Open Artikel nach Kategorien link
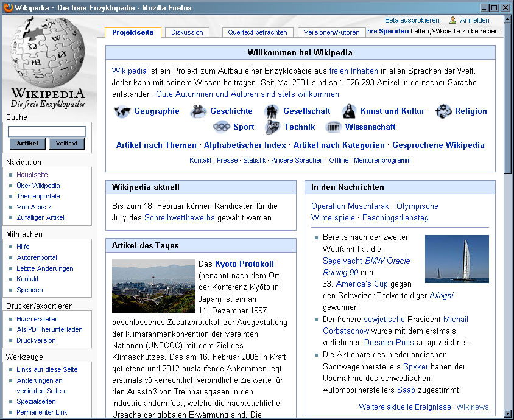The height and width of the screenshot is (420, 514). click(x=339, y=145)
